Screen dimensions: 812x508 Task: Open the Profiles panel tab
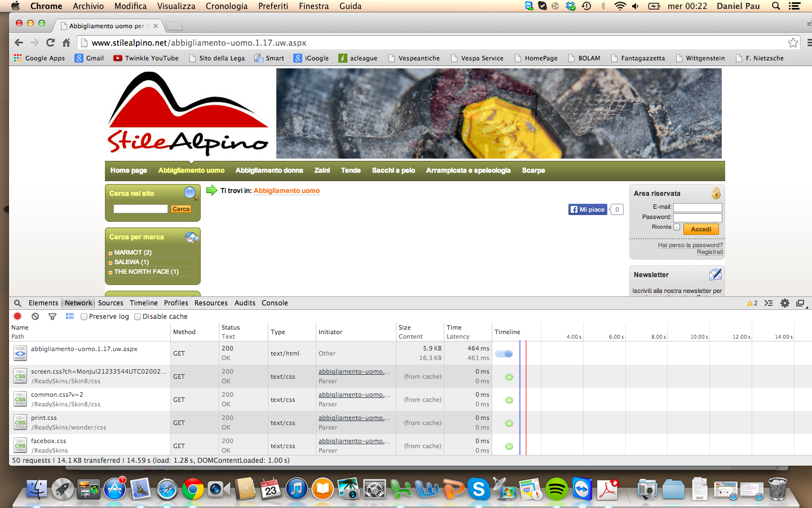point(176,303)
